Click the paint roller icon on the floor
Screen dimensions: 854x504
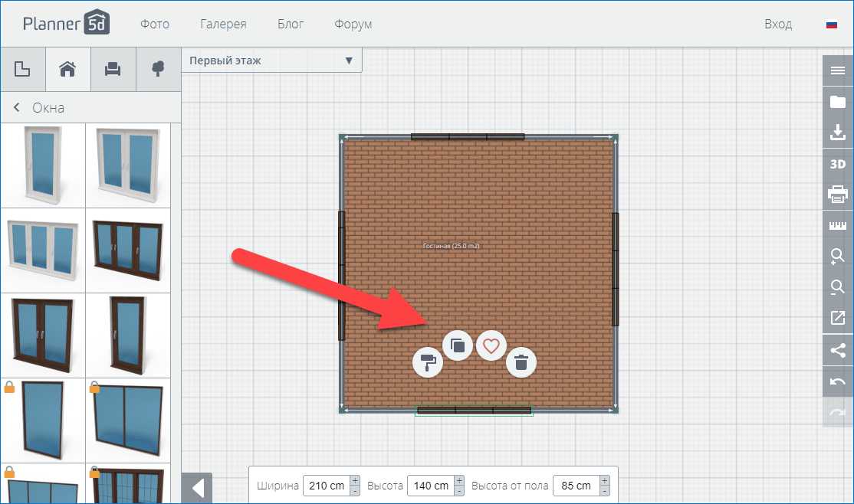coord(428,362)
